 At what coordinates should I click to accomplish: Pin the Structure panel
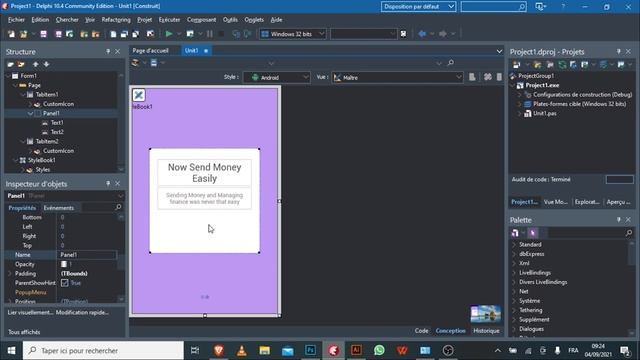[x=108, y=51]
